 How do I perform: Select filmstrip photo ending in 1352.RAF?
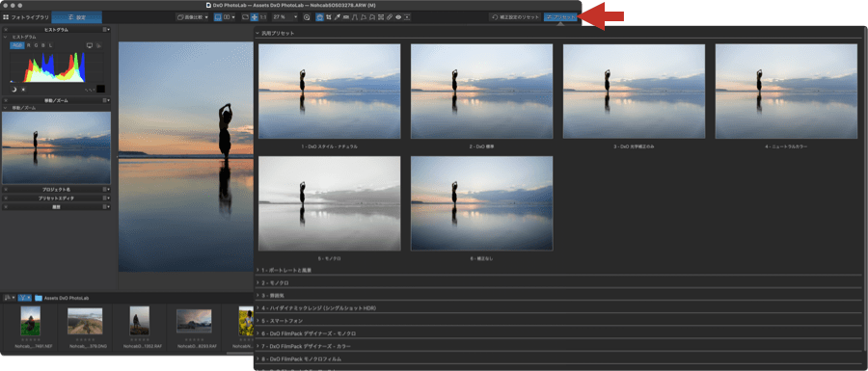(139, 321)
